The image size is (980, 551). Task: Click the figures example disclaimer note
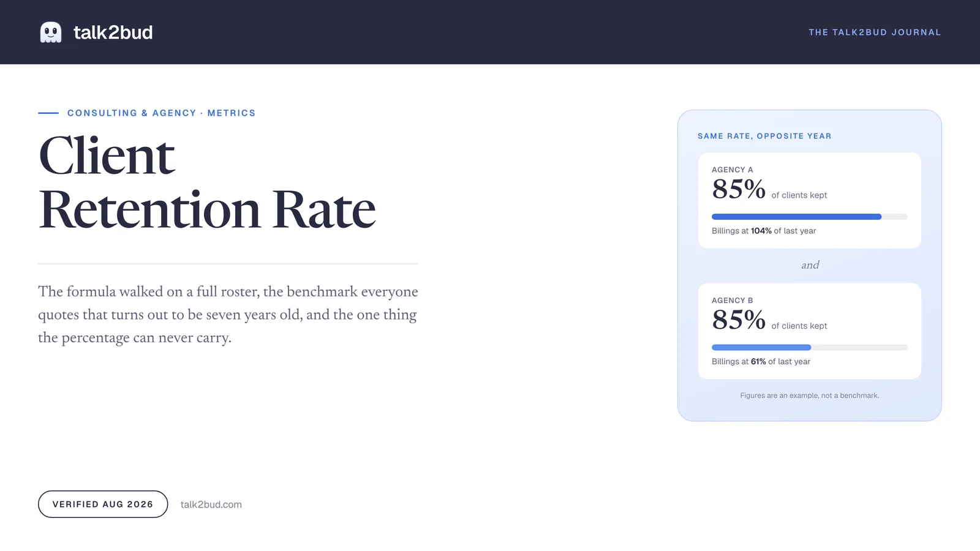coord(810,395)
